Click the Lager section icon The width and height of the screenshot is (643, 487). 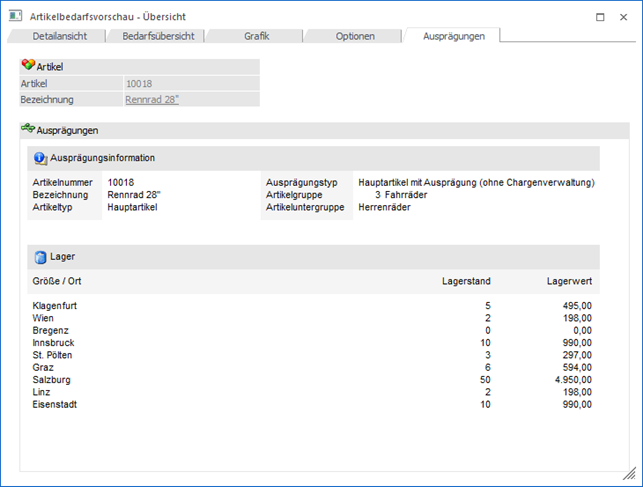tap(40, 256)
